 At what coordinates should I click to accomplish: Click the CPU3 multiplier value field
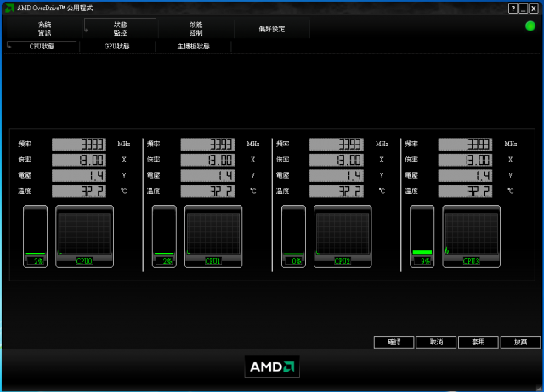point(465,160)
